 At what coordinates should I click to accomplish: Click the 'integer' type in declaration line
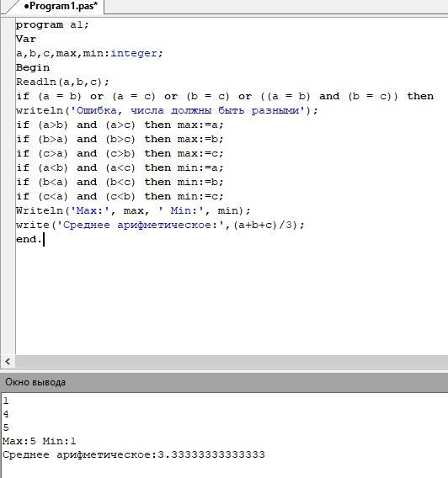click(133, 53)
